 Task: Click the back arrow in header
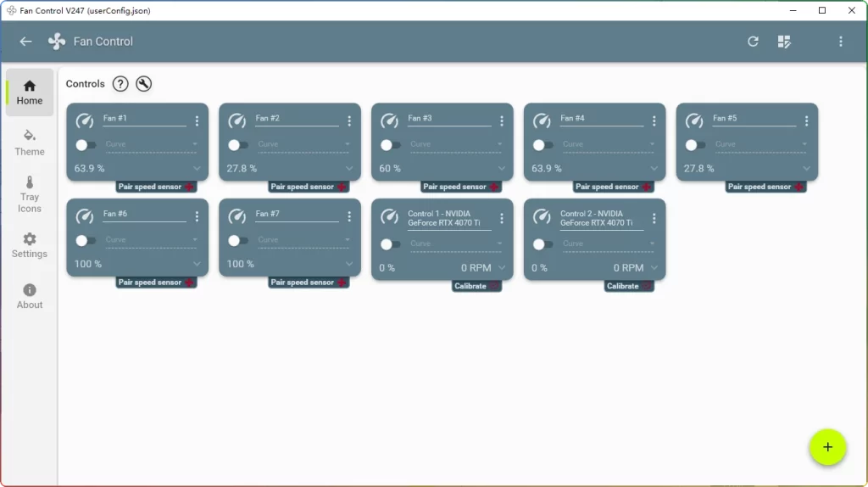pyautogui.click(x=25, y=42)
